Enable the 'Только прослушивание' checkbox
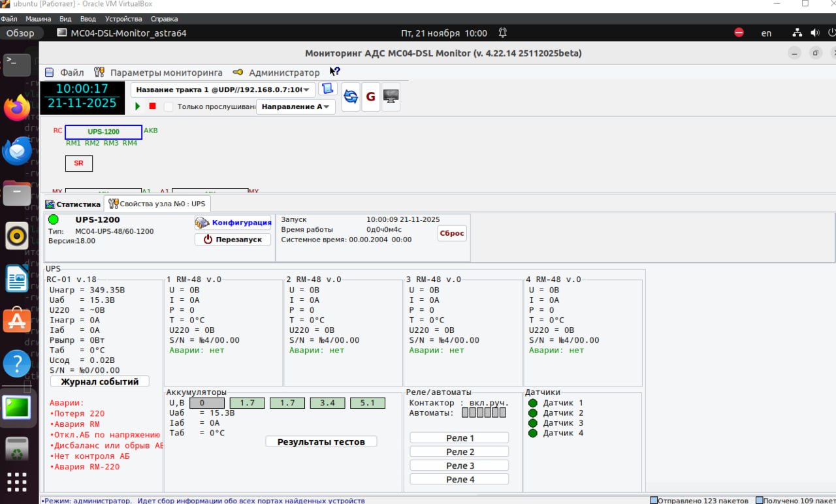 point(169,106)
